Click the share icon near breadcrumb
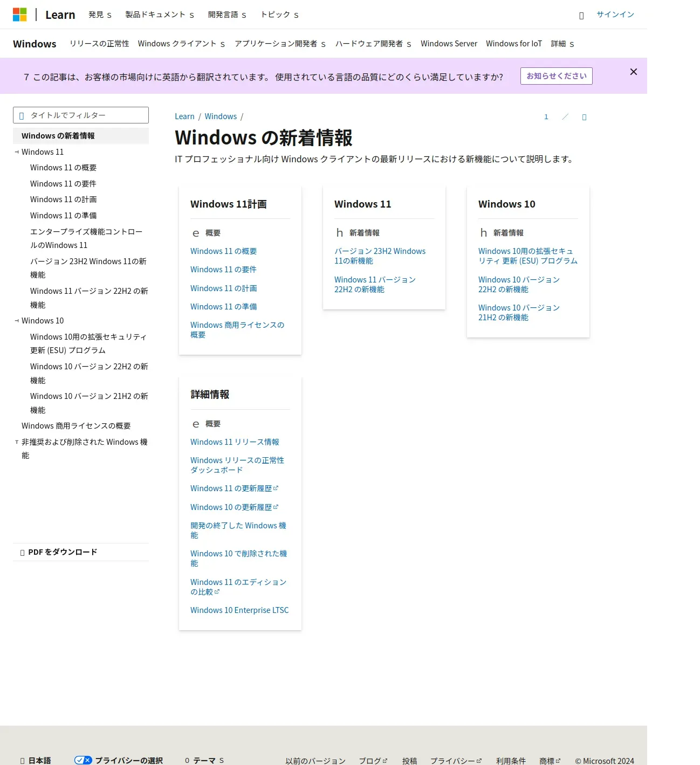This screenshot has height=765, width=700. coord(584,117)
